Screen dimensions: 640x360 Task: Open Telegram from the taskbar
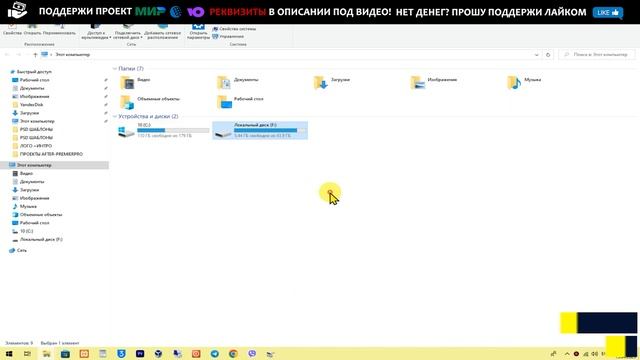click(x=215, y=354)
